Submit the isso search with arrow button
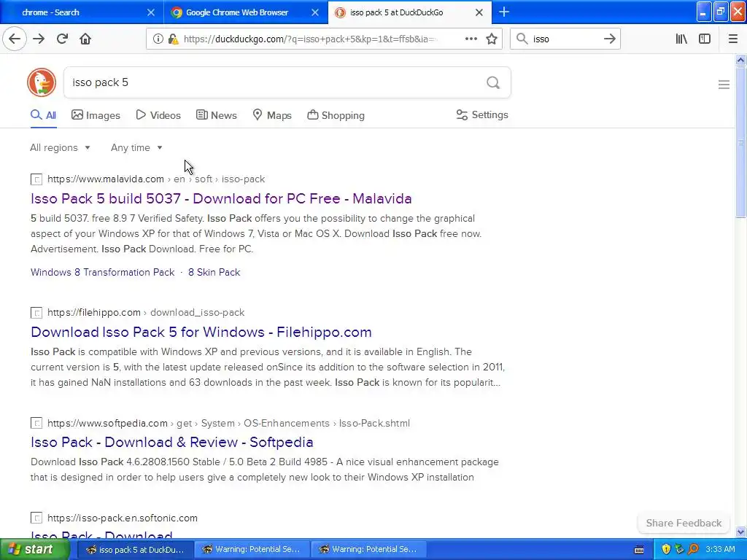 609,39
